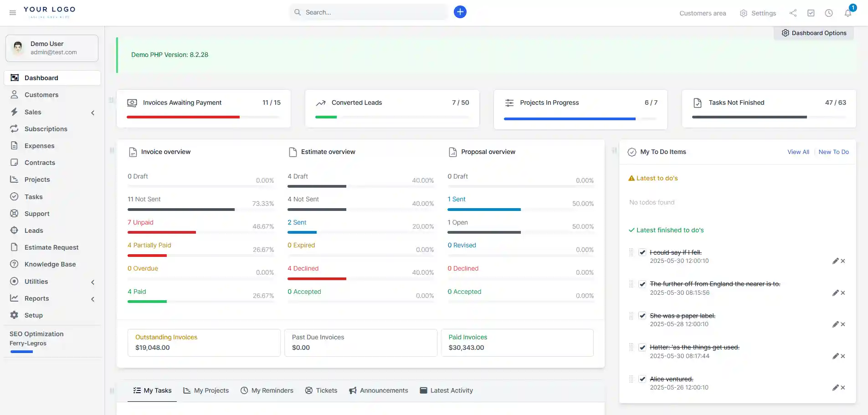868x415 pixels.
Task: Toggle the sidebar hamburger menu icon
Action: point(13,13)
